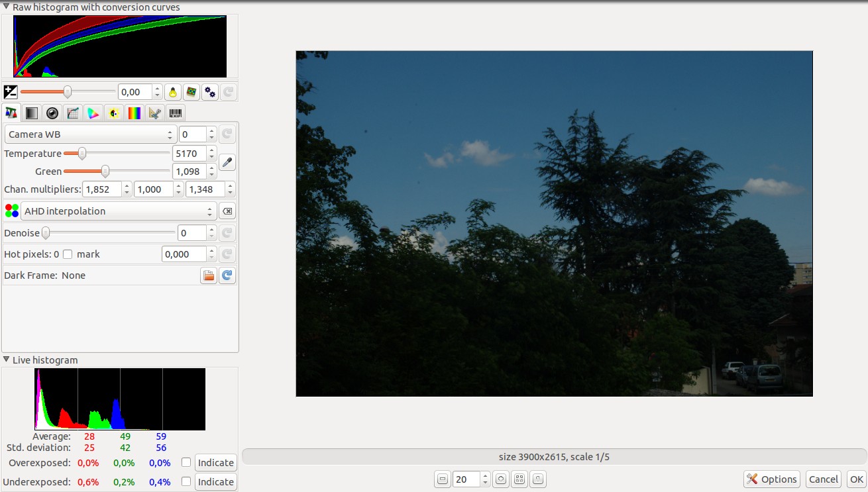Open the raw color mosaic icon
This screenshot has height=492, width=868.
(x=191, y=91)
